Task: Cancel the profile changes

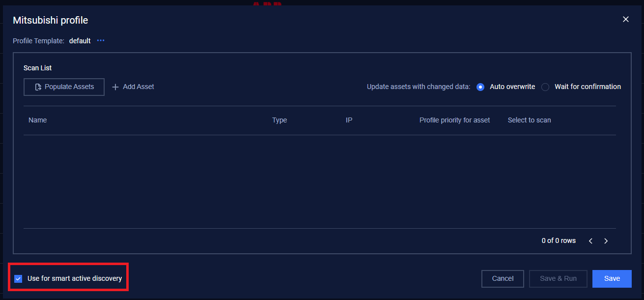Action: [x=503, y=278]
